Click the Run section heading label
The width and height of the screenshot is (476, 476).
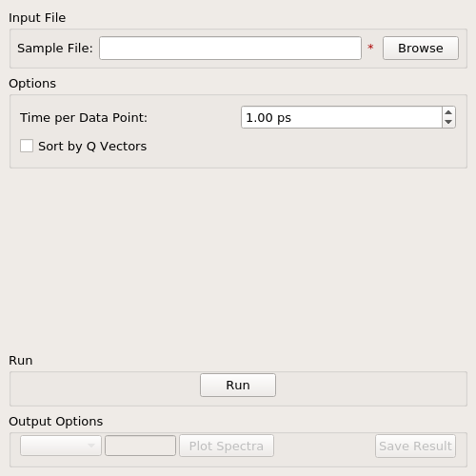(21, 361)
